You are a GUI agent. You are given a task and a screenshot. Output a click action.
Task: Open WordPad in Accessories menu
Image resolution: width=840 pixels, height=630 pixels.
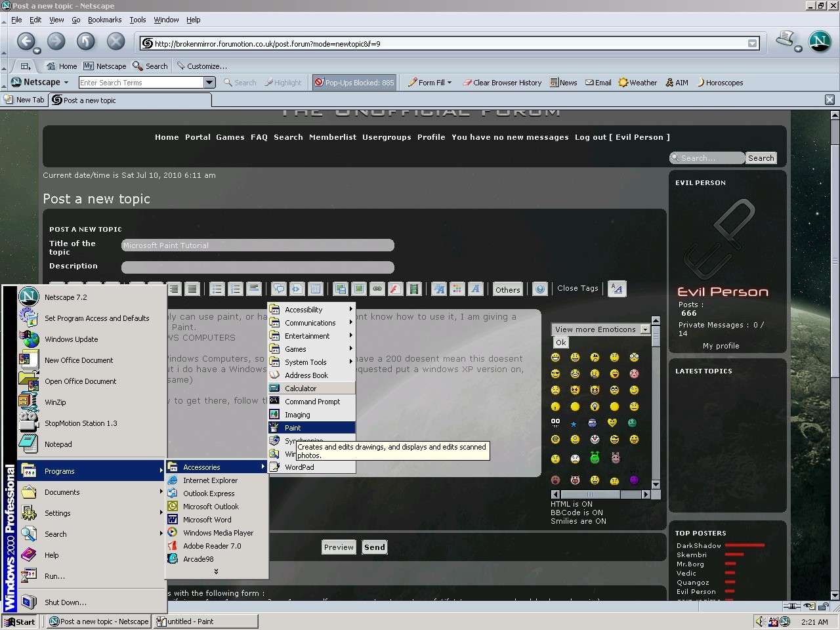312,467
